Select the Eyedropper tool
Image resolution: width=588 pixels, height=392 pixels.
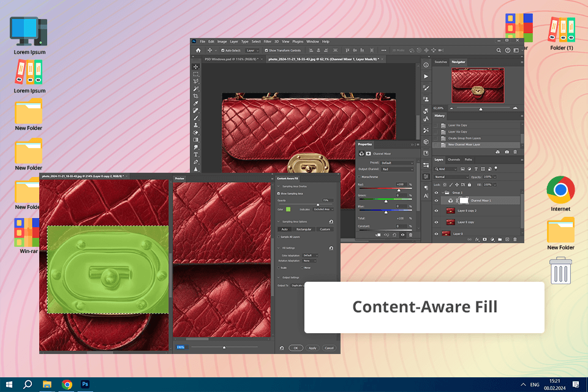(x=196, y=104)
